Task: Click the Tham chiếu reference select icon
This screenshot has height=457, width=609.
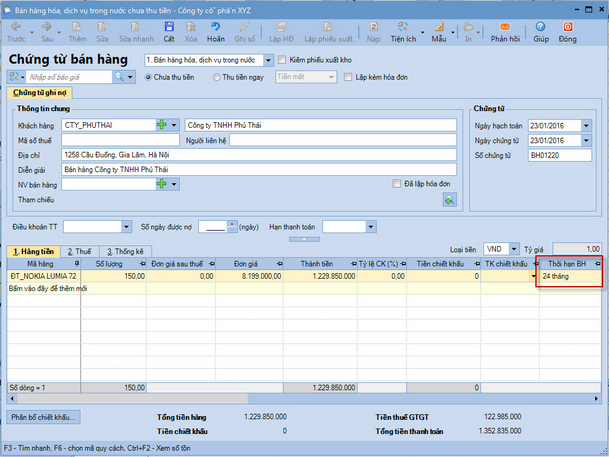Action: click(449, 200)
